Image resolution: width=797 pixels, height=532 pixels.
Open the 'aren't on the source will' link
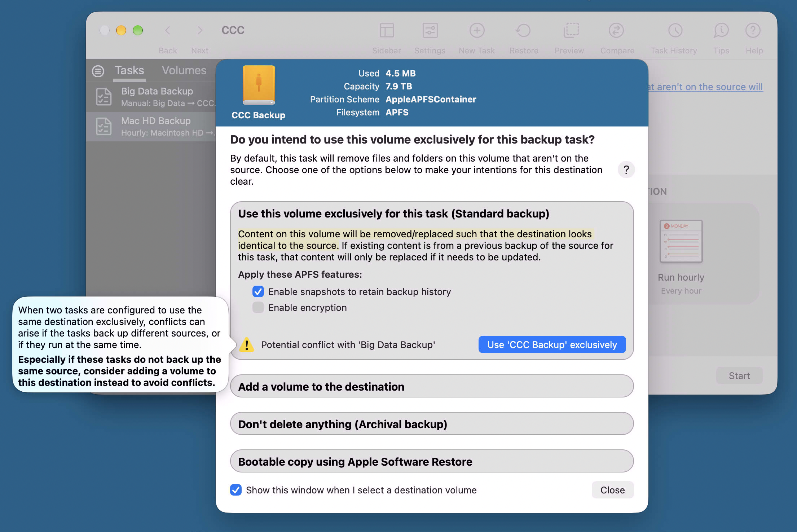(x=705, y=87)
